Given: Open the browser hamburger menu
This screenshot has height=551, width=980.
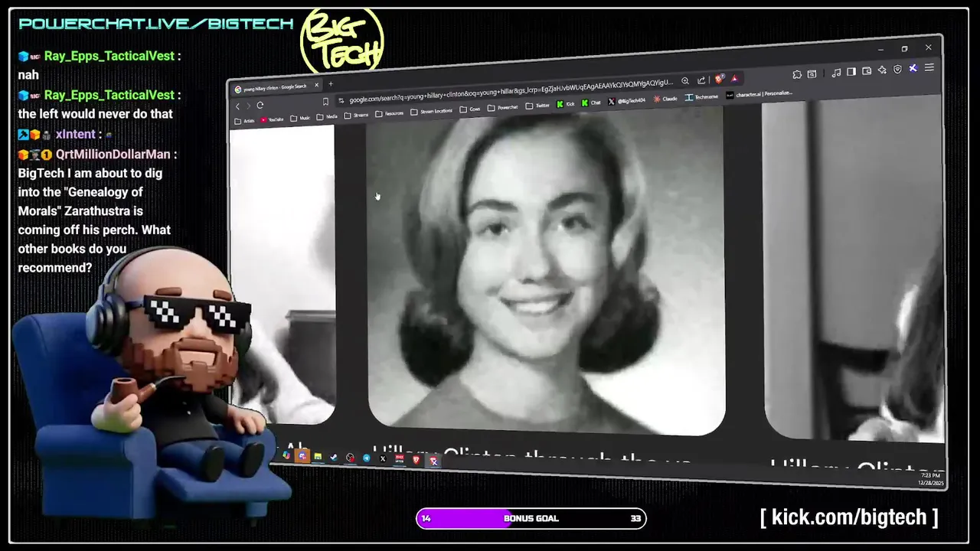Looking at the screenshot, I should click(929, 67).
